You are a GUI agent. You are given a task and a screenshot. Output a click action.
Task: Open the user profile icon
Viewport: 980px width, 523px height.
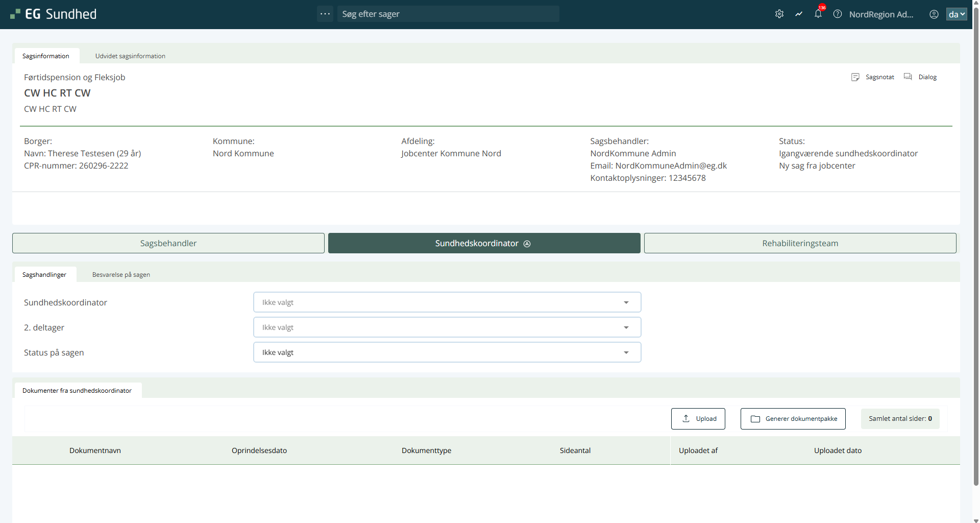tap(934, 14)
